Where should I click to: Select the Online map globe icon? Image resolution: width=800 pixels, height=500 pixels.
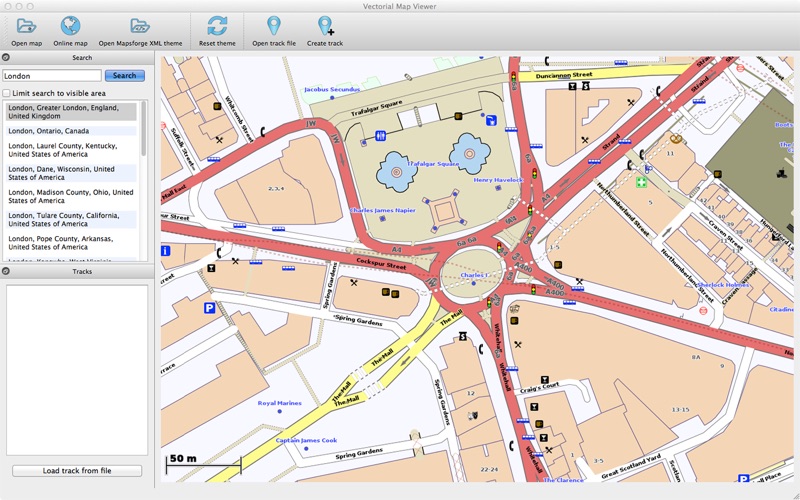(x=70, y=26)
